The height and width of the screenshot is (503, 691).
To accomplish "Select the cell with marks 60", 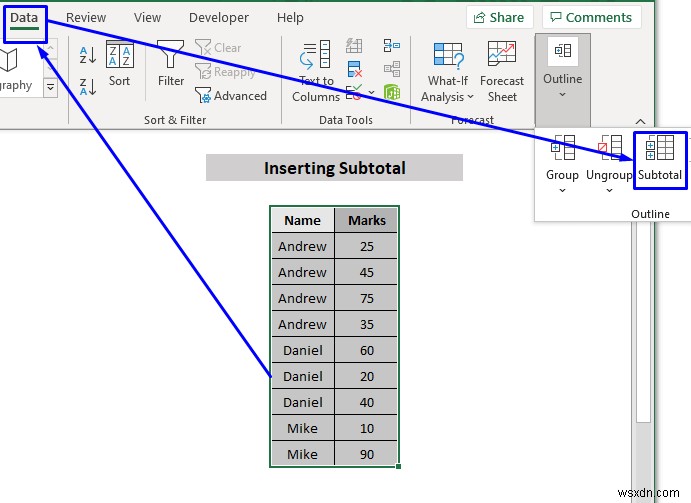I will click(366, 350).
